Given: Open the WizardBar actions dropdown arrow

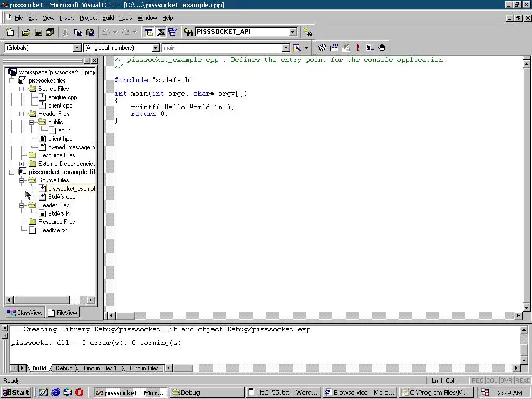Looking at the screenshot, I should [306, 48].
